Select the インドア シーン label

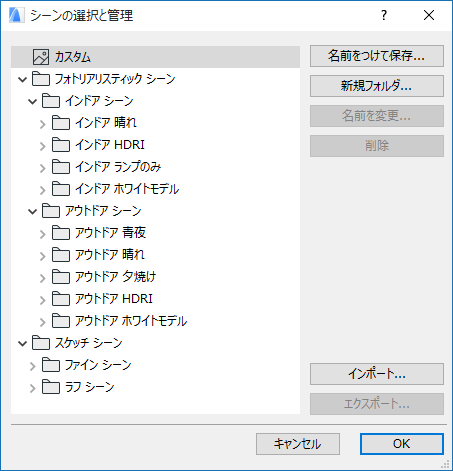[x=99, y=101]
